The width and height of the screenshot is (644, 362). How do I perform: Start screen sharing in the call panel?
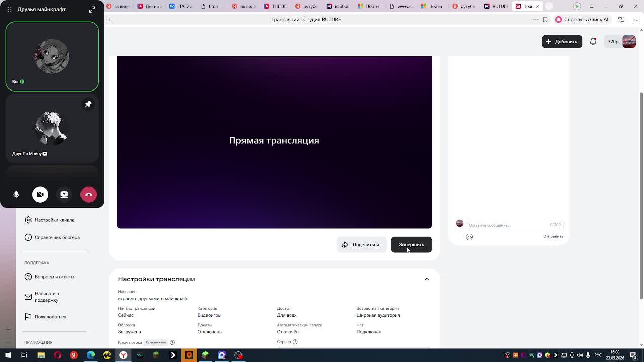coord(64,195)
